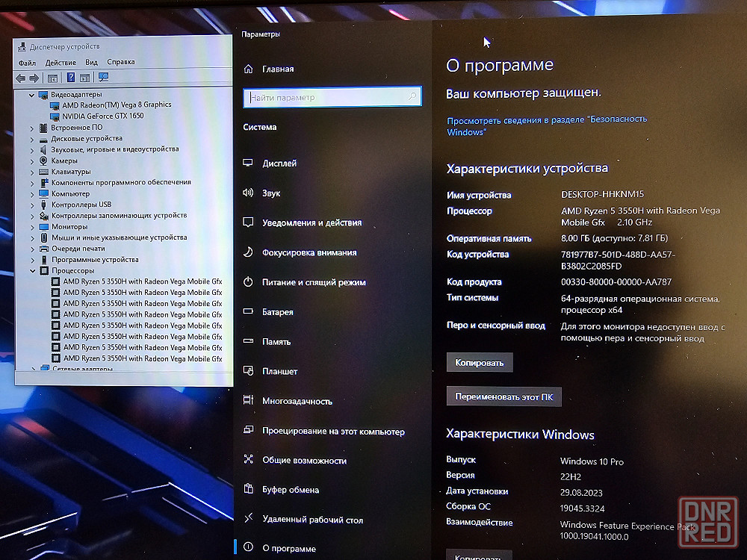This screenshot has height=560, width=747.
Task: Select the Программные устройства item
Action: click(x=96, y=260)
